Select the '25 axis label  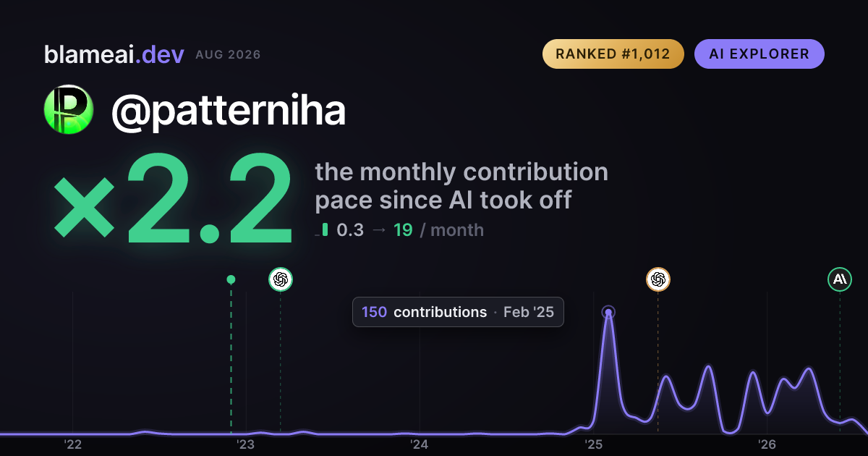594,444
